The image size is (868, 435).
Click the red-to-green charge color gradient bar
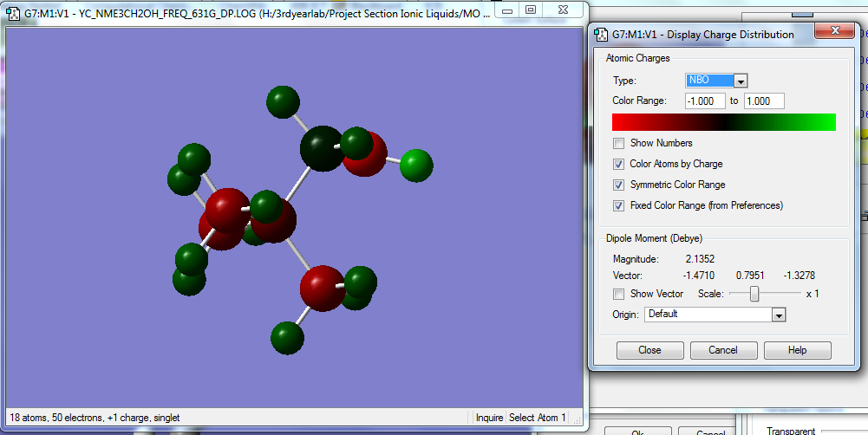[x=724, y=122]
